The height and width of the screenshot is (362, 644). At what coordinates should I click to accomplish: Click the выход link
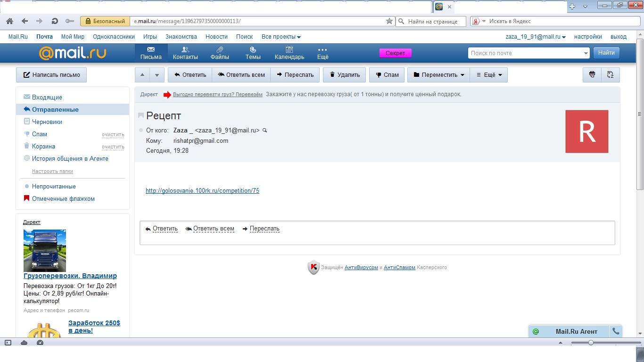pos(619,37)
